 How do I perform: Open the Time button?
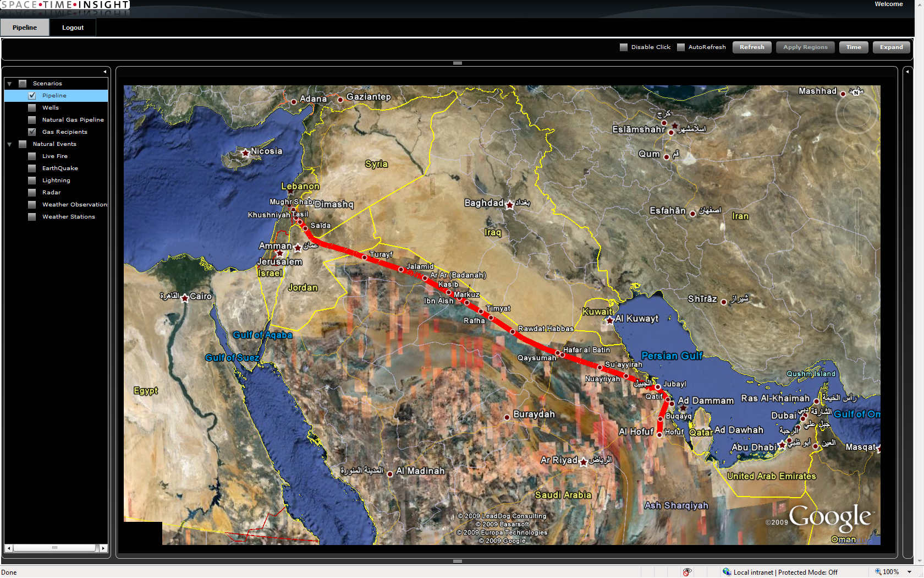coord(854,47)
